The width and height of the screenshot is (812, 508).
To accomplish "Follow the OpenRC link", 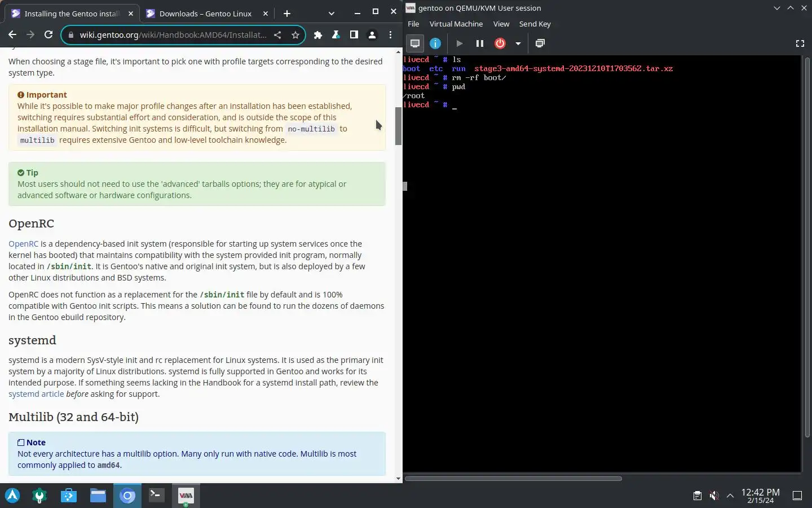I will (x=23, y=244).
